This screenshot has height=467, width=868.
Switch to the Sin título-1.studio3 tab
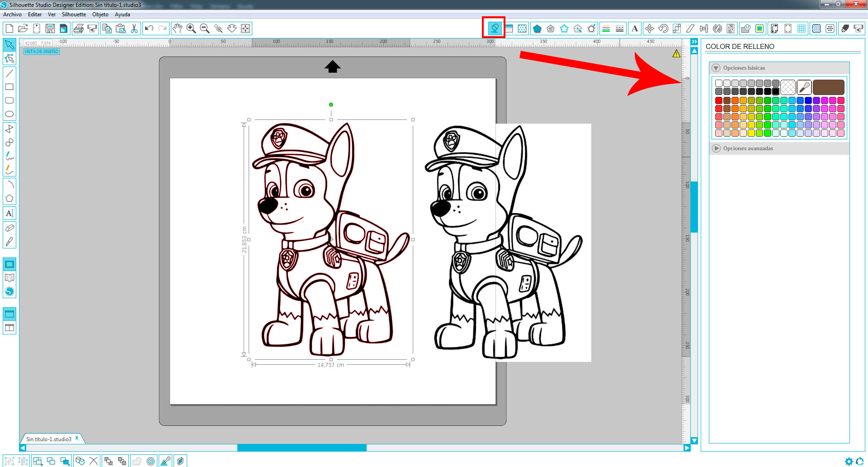(49, 439)
